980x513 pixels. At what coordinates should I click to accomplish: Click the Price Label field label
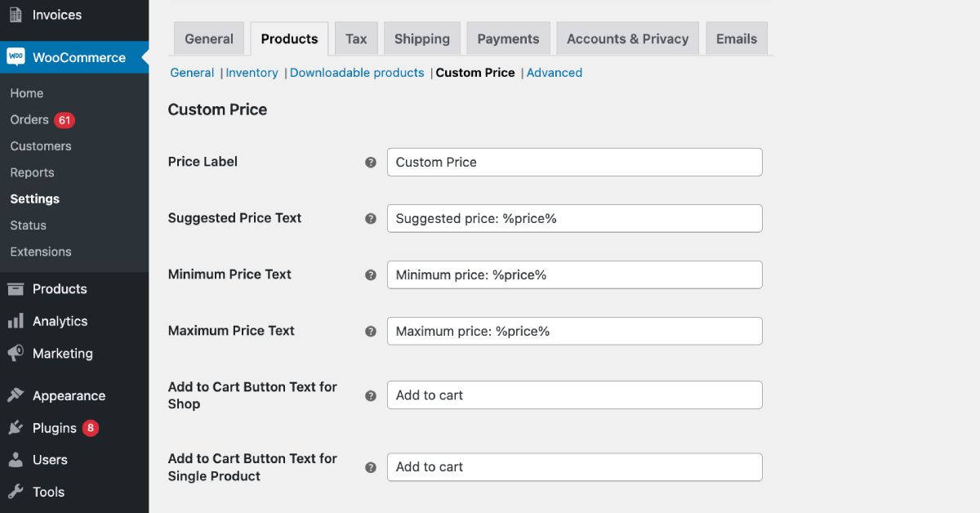pyautogui.click(x=203, y=162)
